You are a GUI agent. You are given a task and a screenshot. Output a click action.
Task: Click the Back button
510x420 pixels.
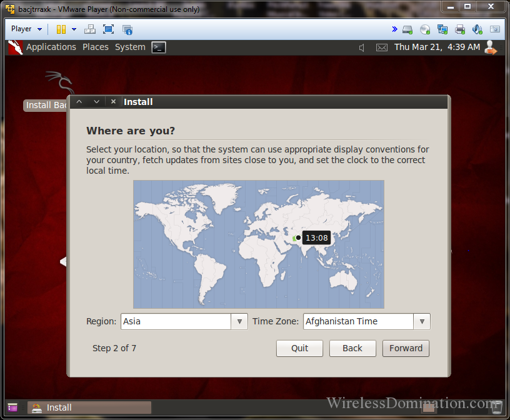point(352,348)
